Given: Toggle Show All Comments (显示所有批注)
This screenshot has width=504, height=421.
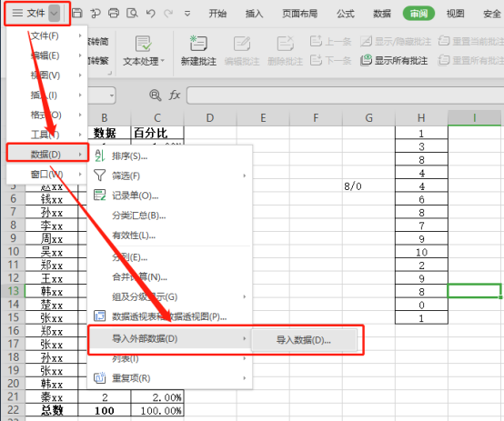Looking at the screenshot, I should pyautogui.click(x=394, y=60).
